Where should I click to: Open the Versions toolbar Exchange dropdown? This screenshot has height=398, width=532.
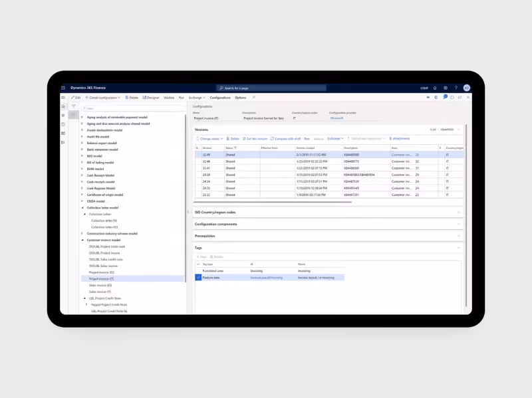tap(336, 139)
